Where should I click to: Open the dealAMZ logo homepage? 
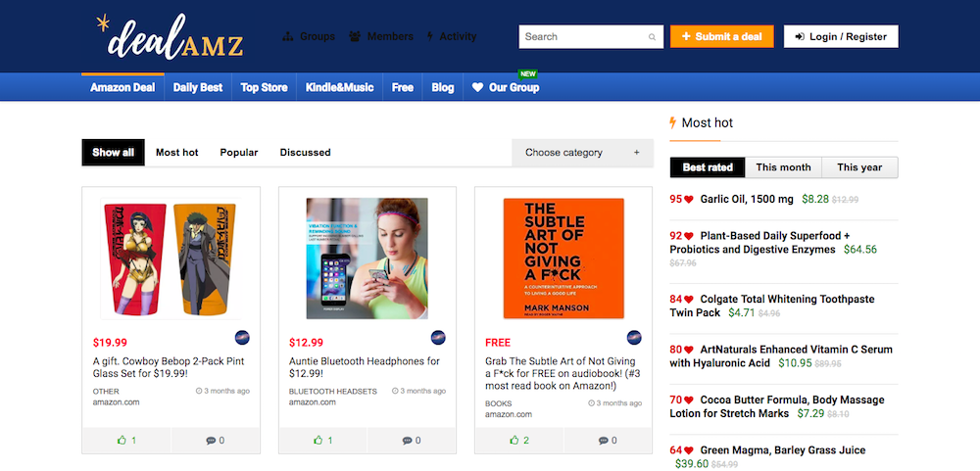tap(170, 37)
